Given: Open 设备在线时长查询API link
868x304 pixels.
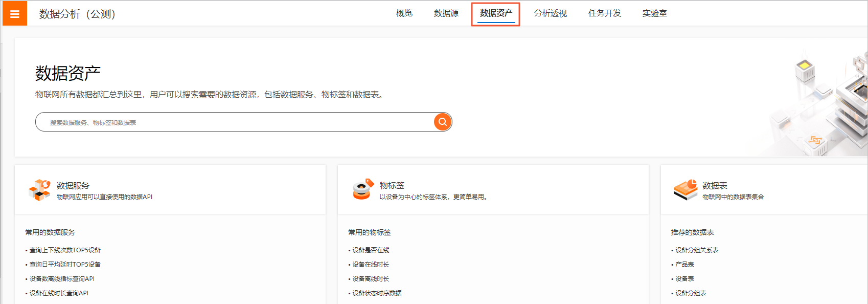Looking at the screenshot, I should click(x=59, y=293).
